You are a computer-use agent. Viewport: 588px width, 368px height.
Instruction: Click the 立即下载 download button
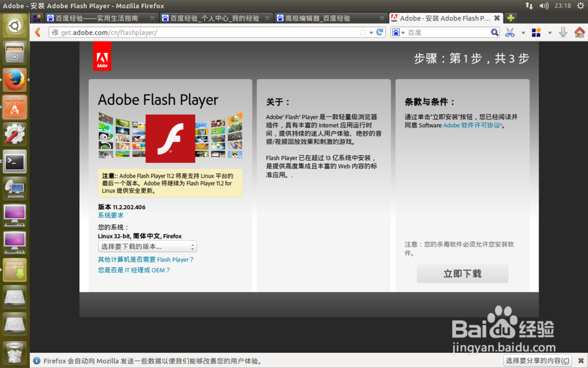click(462, 273)
